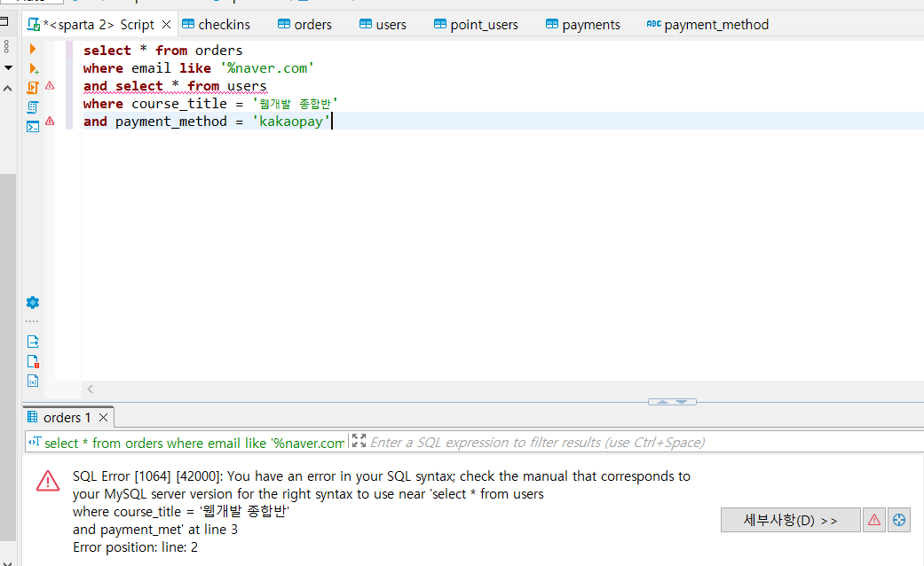Click 'select * from orders' line in editor
The width and height of the screenshot is (924, 566).
click(x=162, y=51)
